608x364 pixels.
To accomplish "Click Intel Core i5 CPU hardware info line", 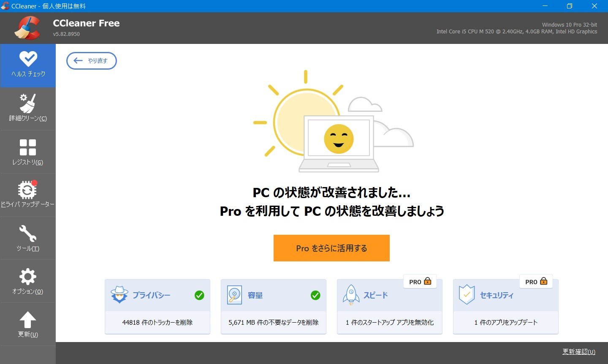I will [517, 32].
